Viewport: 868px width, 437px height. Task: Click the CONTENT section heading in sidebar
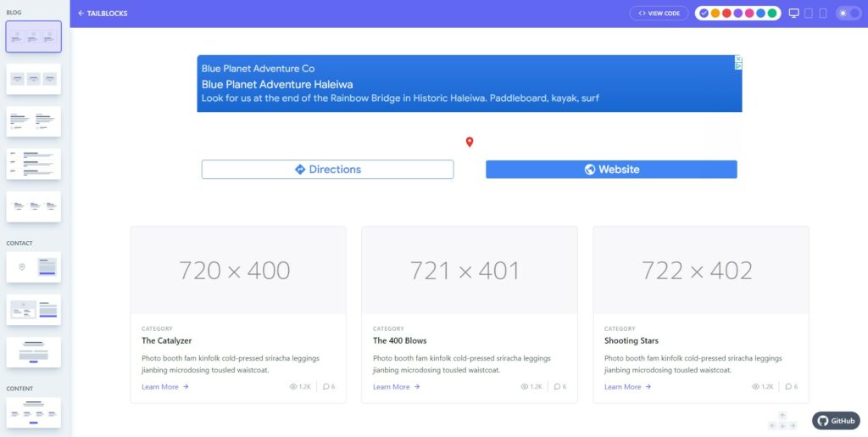pyautogui.click(x=20, y=389)
